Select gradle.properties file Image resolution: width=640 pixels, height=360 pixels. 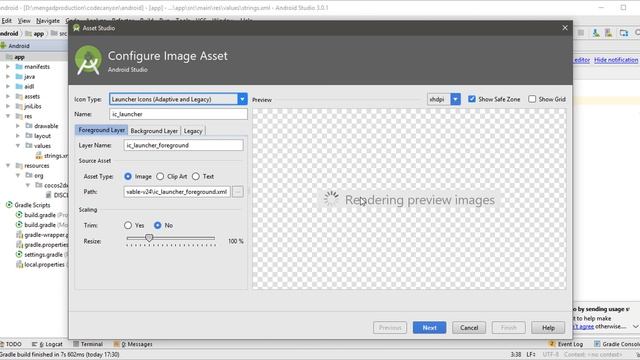pyautogui.click(x=46, y=244)
